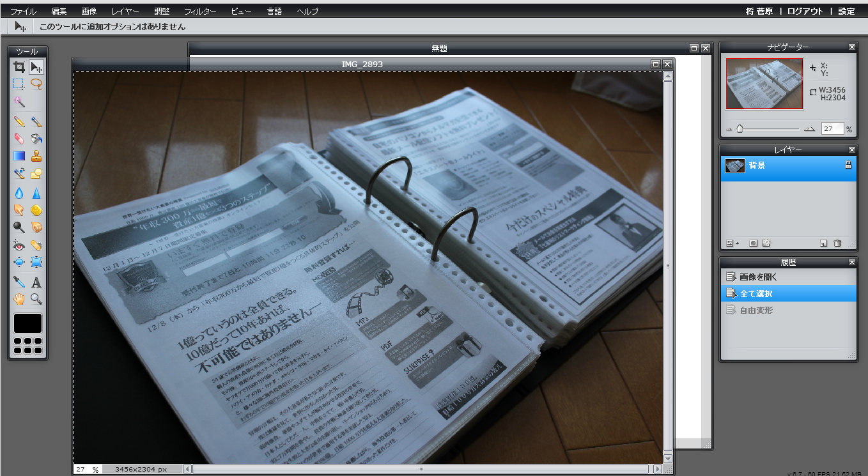Open the 調整 menu
Image resolution: width=868 pixels, height=476 pixels.
tap(162, 12)
